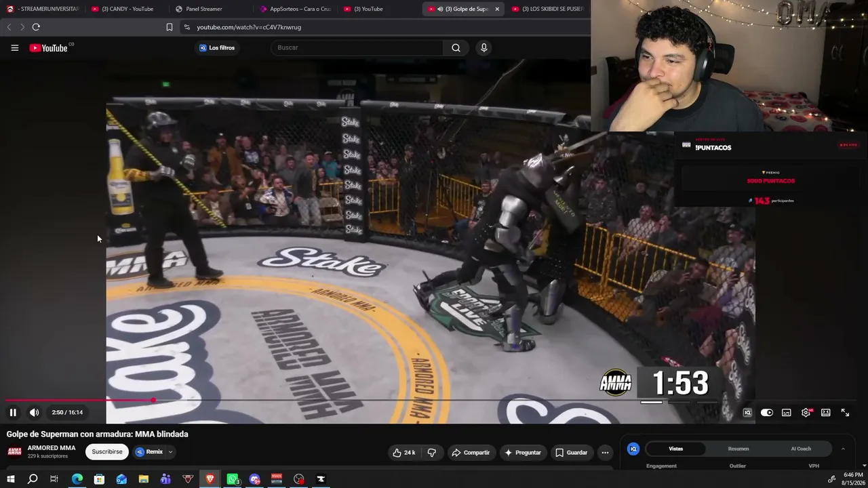Open File Explorer from the taskbar
The width and height of the screenshot is (868, 488).
pyautogui.click(x=143, y=479)
